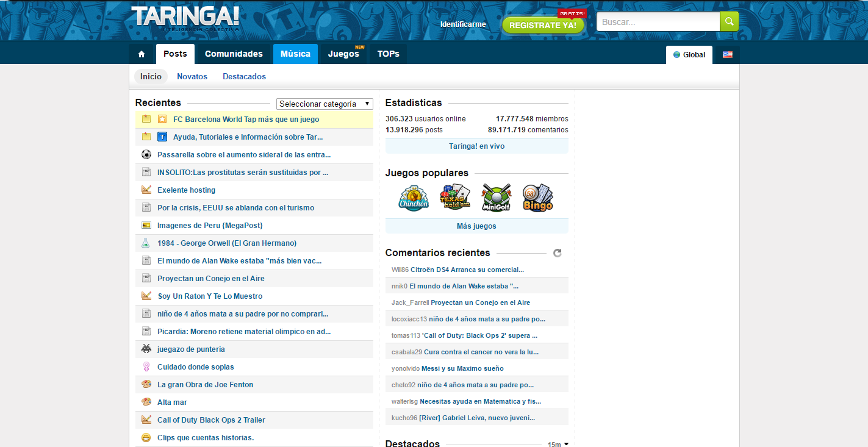Click username yonolvido in recent comments

pyautogui.click(x=406, y=368)
